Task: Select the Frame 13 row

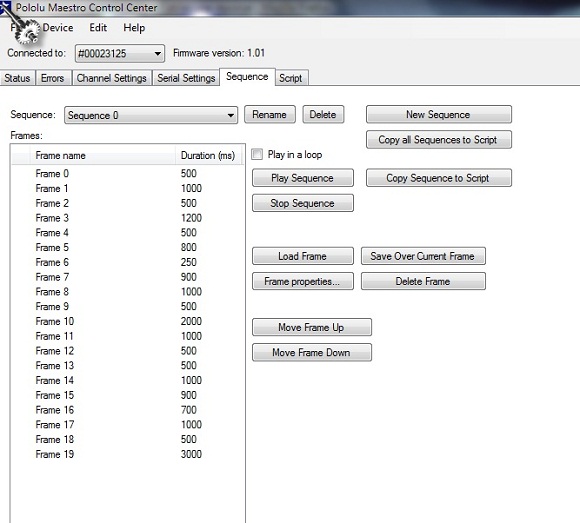Action: (128, 365)
